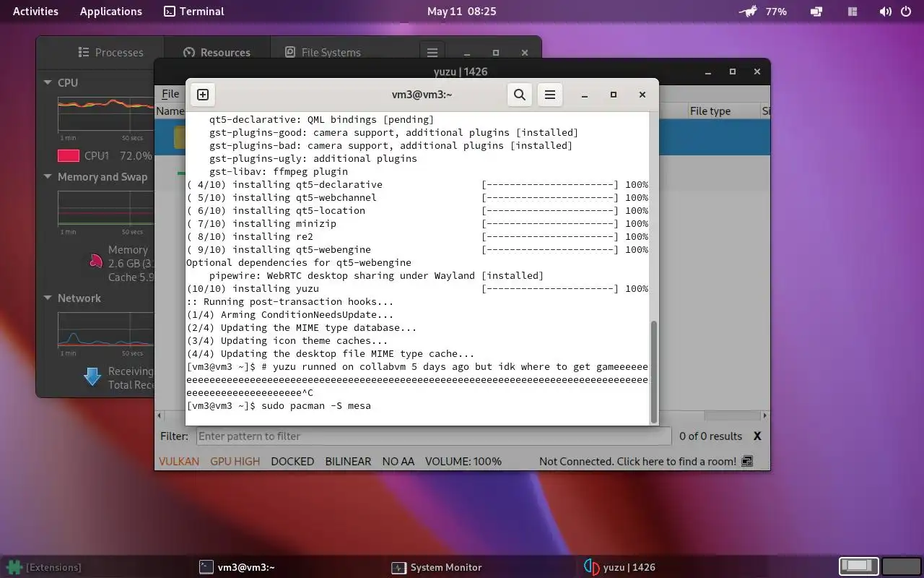Click the window layout tray icon
924x578 pixels.
point(852,12)
